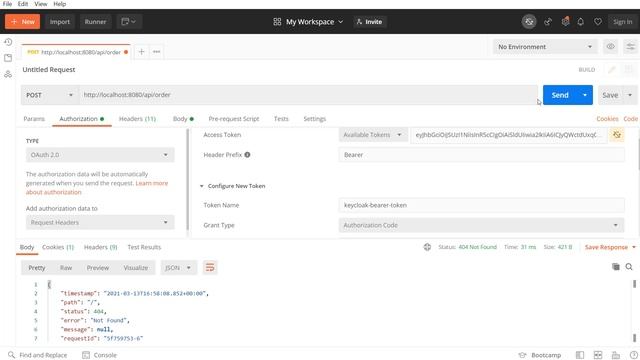Open Find and Replace in status bar

(x=38, y=355)
